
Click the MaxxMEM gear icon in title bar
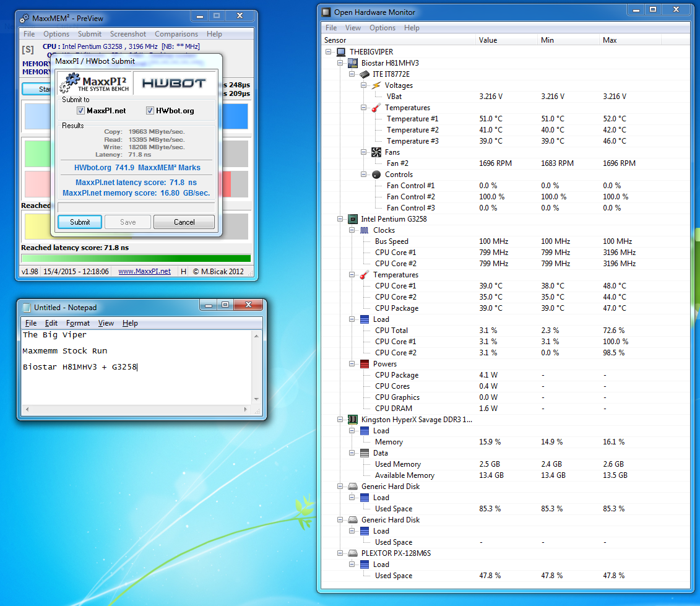click(25, 19)
